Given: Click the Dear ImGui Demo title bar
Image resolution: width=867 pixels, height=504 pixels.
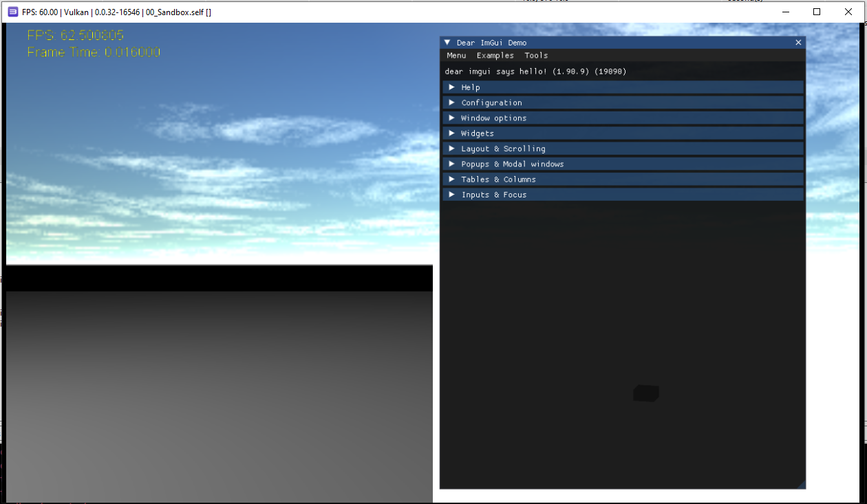Looking at the screenshot, I should pos(619,43).
